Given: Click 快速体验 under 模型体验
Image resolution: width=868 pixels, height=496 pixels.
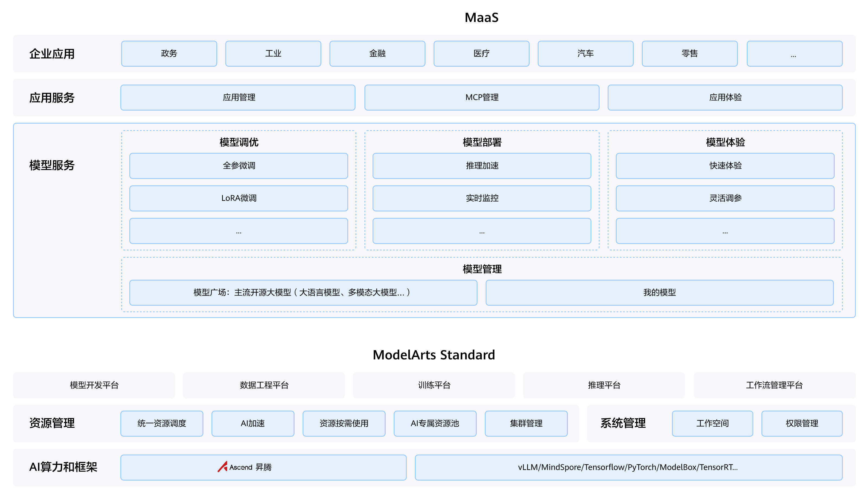Looking at the screenshot, I should (x=725, y=166).
